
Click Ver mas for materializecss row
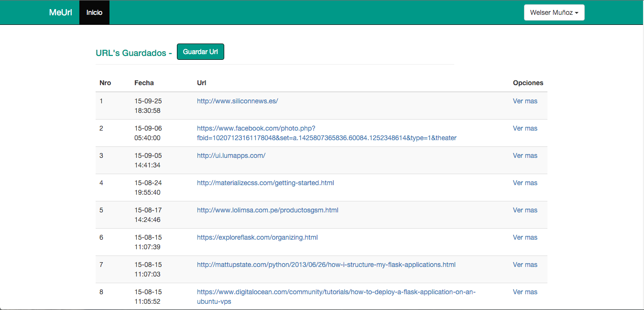(525, 183)
